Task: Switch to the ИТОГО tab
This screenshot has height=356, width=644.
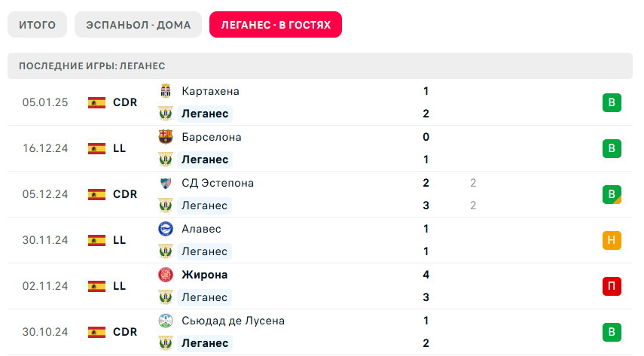Action: 37,25
